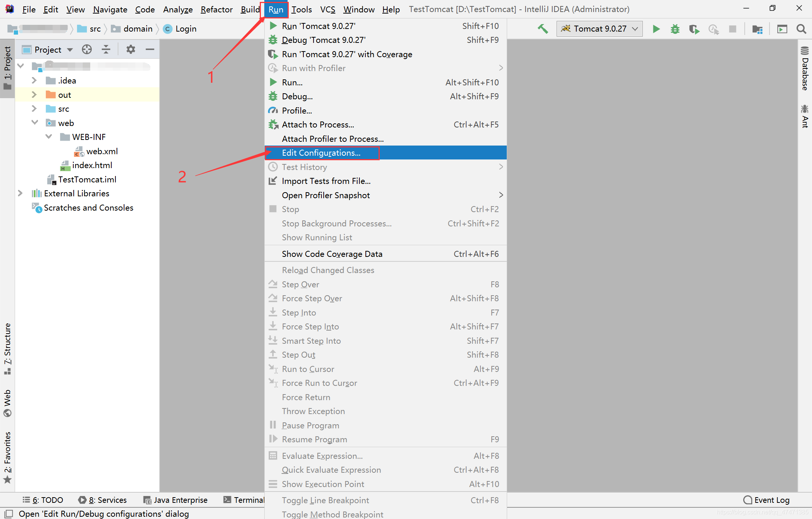
Task: Open the VCS menu
Action: [328, 9]
